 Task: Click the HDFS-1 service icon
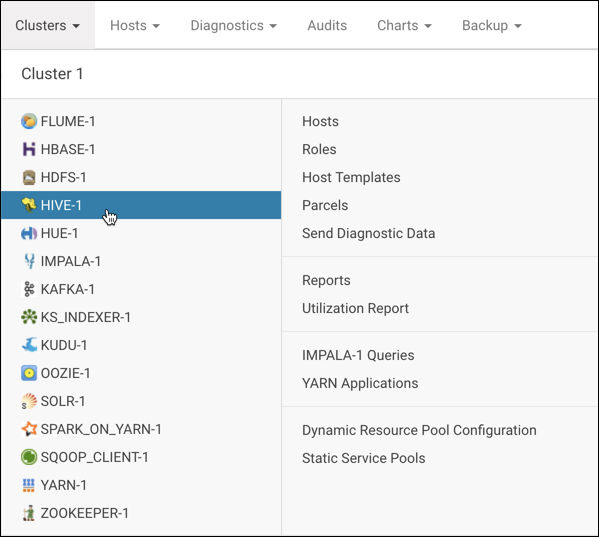(x=29, y=178)
